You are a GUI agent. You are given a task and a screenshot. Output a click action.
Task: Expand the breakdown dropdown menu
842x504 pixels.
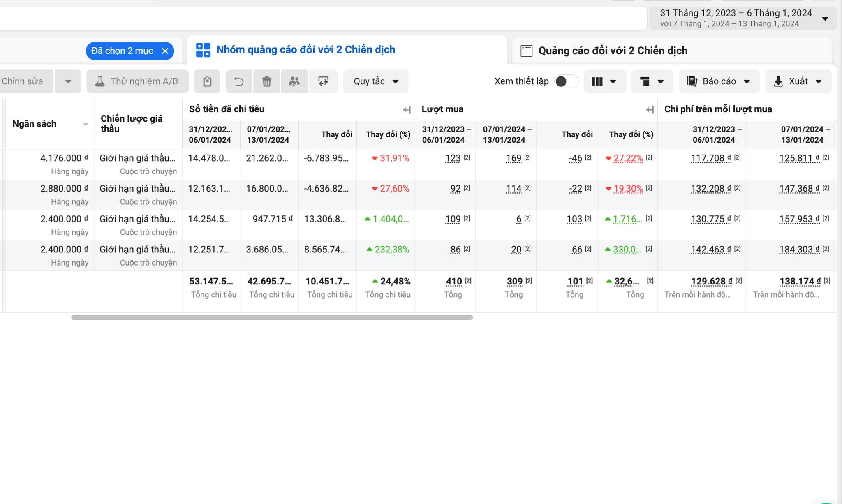tap(652, 81)
